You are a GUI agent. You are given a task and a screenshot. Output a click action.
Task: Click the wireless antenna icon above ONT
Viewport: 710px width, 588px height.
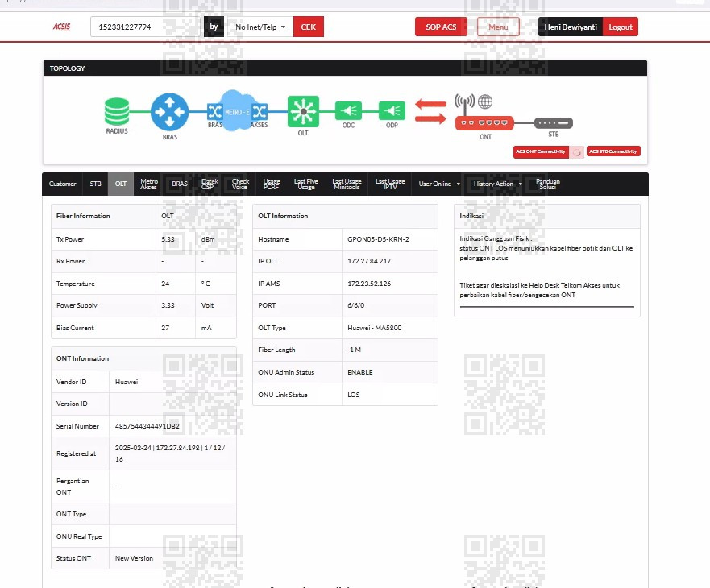point(464,104)
